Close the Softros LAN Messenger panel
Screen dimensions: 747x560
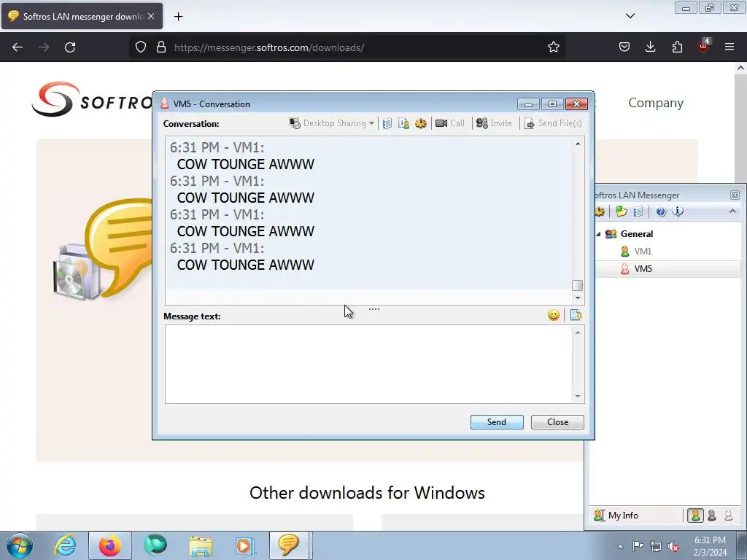pyautogui.click(x=735, y=195)
